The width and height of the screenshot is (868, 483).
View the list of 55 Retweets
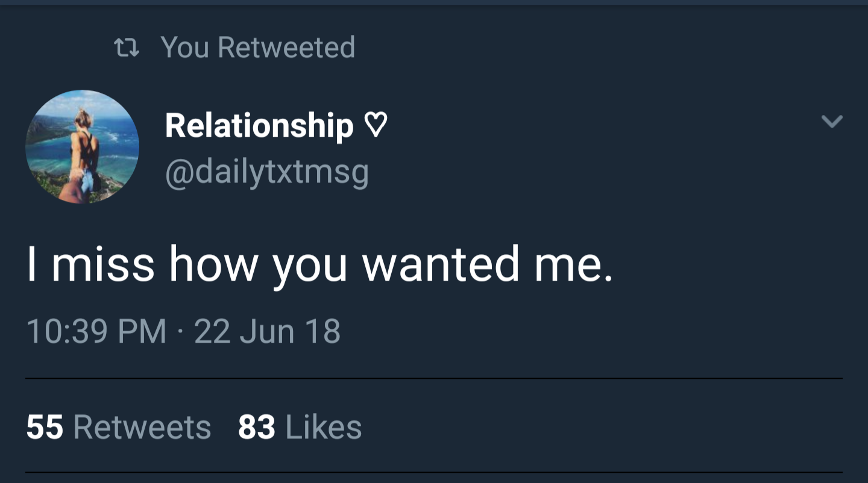tap(119, 427)
